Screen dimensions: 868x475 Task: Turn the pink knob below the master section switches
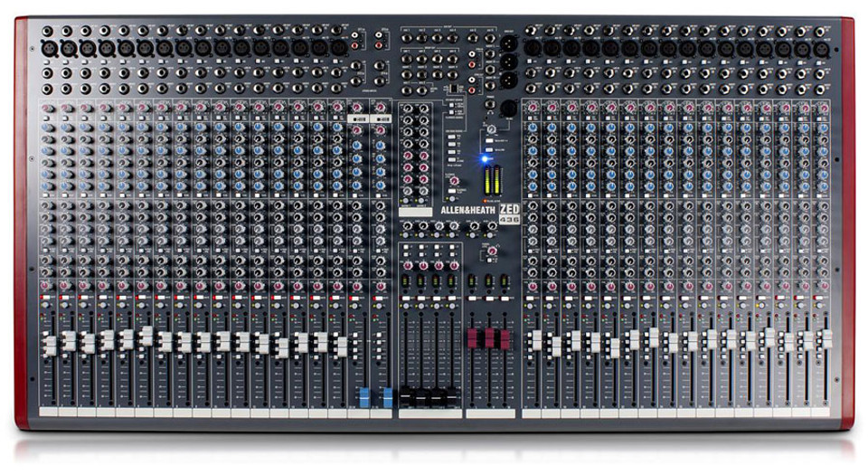pyautogui.click(x=454, y=181)
